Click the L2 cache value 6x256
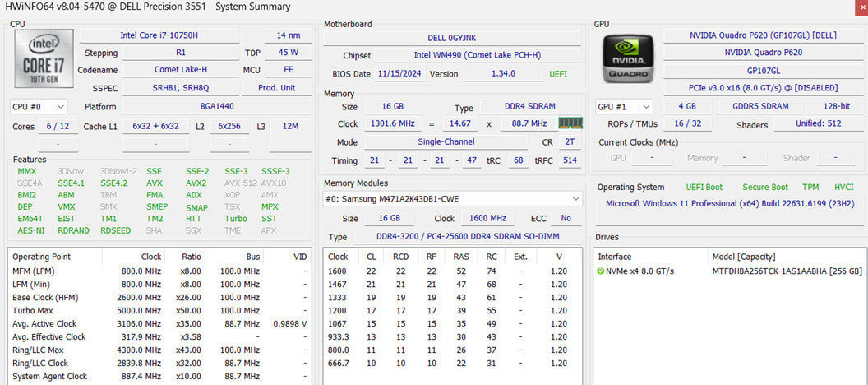The height and width of the screenshot is (385, 868). [x=229, y=127]
